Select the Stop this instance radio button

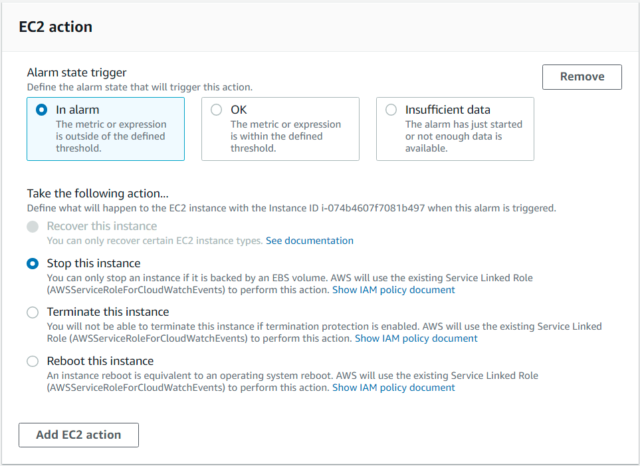click(x=33, y=264)
